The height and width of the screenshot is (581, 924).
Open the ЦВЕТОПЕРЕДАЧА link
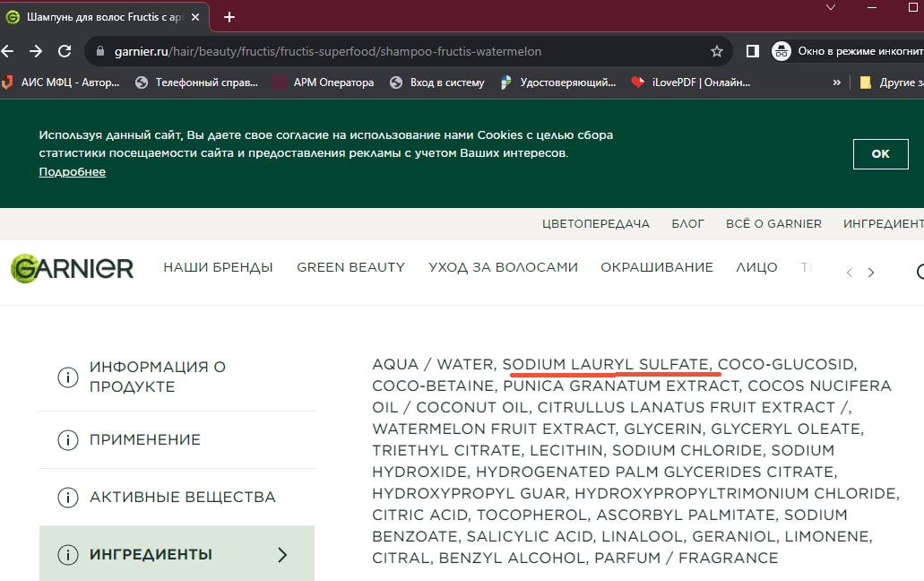tap(596, 224)
